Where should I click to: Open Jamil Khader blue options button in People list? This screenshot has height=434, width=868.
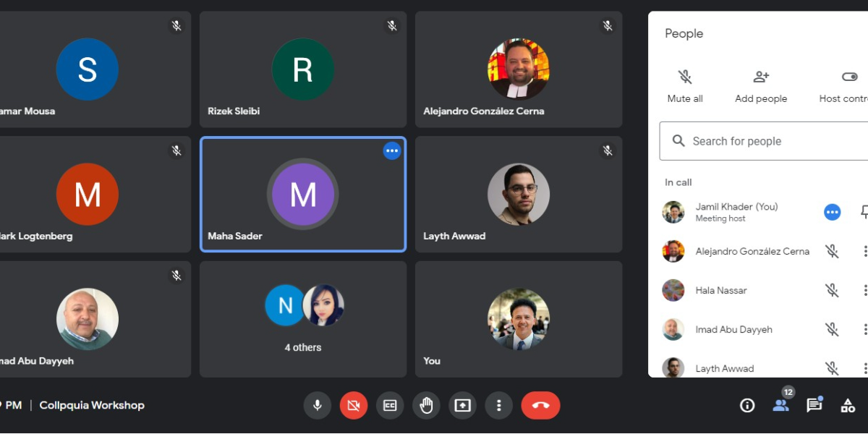tap(833, 212)
